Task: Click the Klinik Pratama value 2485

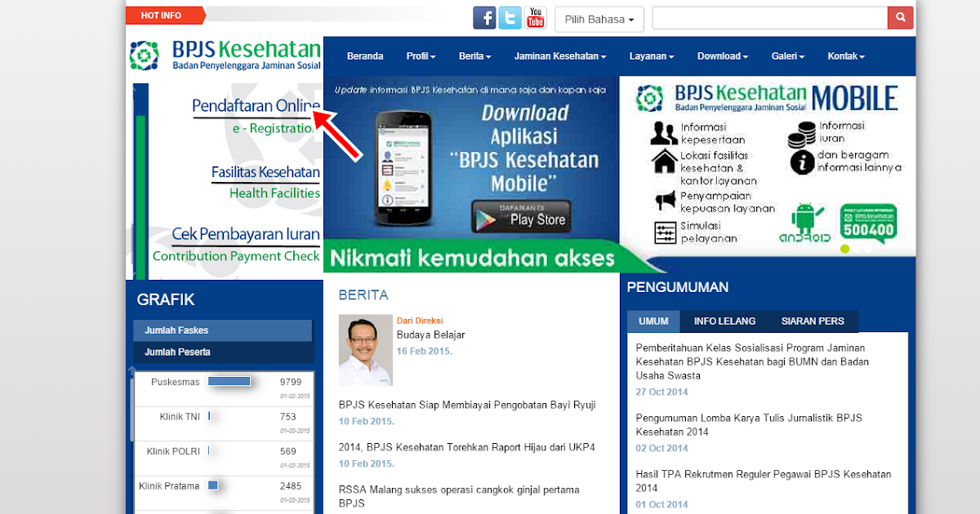Action: pos(291,486)
